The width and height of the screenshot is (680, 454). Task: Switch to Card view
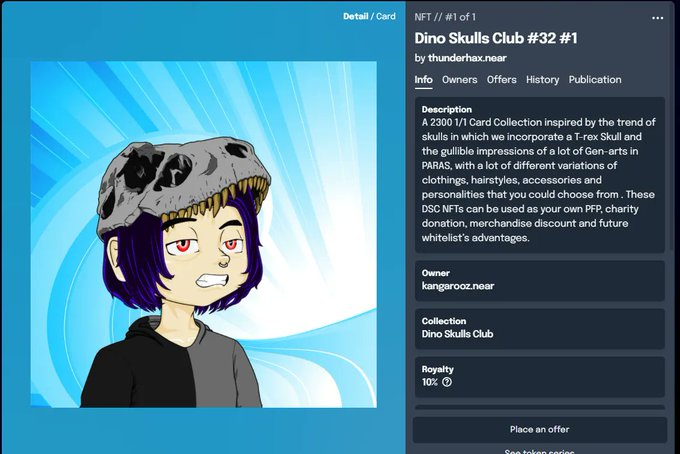click(x=386, y=16)
